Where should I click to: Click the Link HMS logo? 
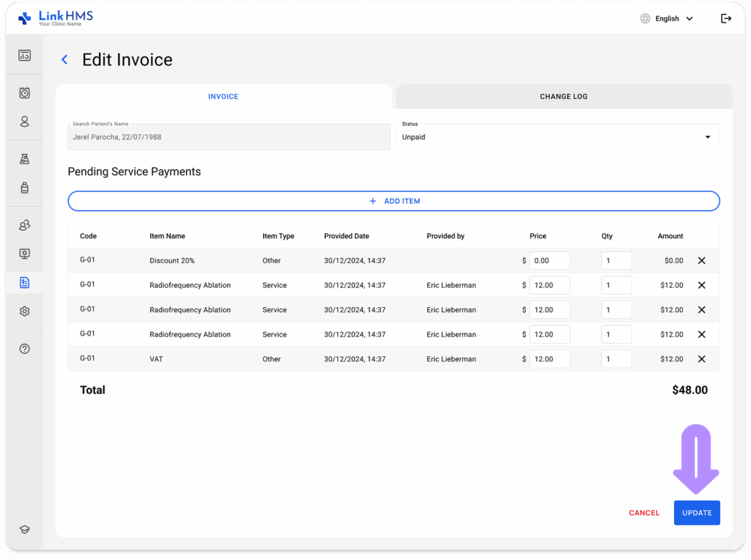[x=56, y=18]
